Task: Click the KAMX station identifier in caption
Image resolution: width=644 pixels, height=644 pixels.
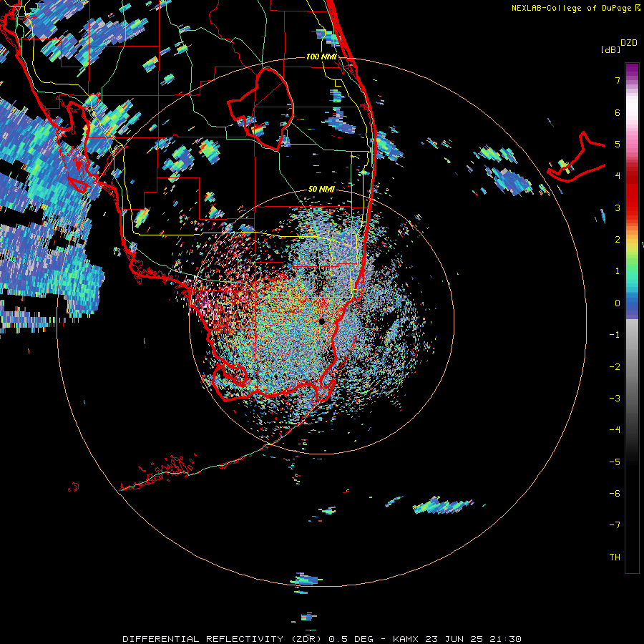Action: [406, 639]
